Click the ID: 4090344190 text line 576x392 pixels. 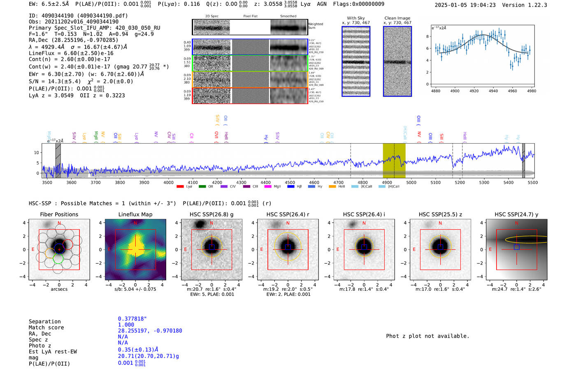point(78,16)
